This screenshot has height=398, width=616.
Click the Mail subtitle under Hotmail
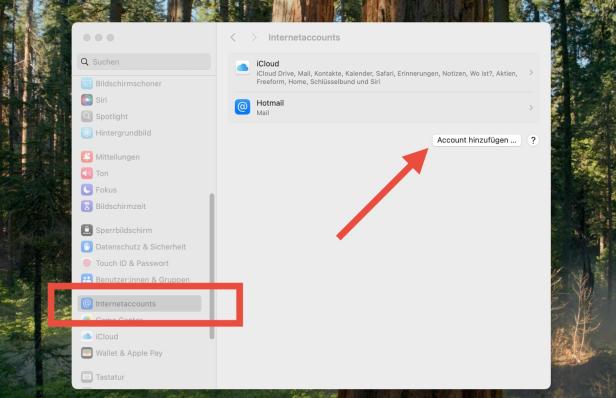[263, 113]
